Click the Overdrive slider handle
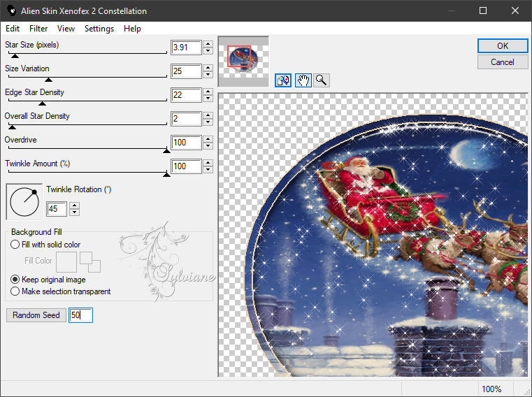Image resolution: width=532 pixels, height=397 pixels. (166, 151)
